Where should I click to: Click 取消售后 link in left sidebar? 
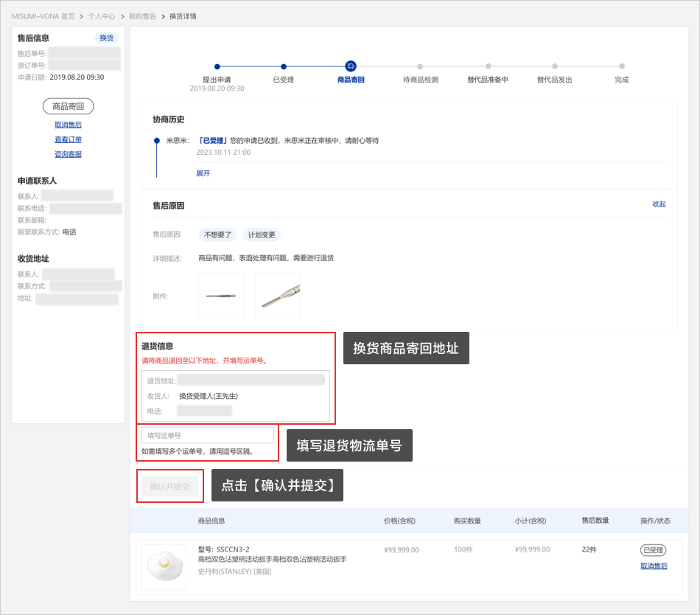[68, 125]
